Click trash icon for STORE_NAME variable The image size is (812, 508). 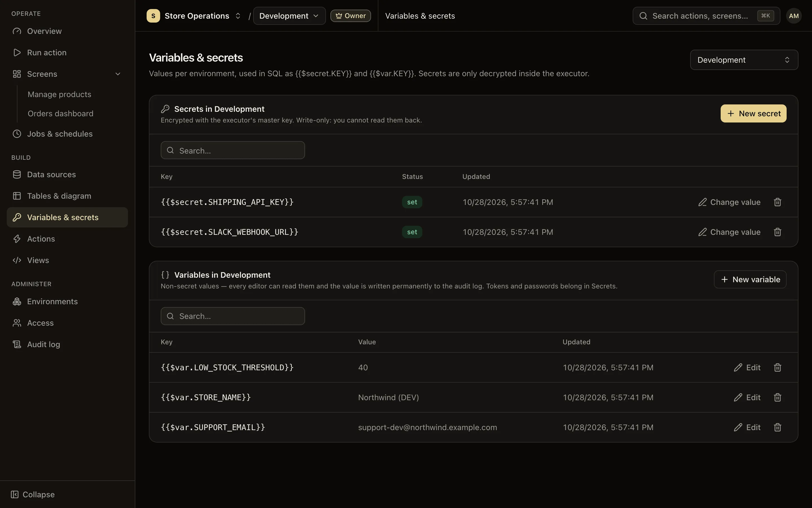[777, 397]
